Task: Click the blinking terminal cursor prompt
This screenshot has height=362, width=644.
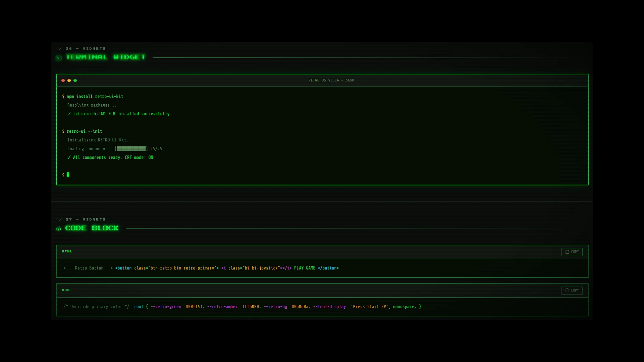Action: pyautogui.click(x=68, y=175)
